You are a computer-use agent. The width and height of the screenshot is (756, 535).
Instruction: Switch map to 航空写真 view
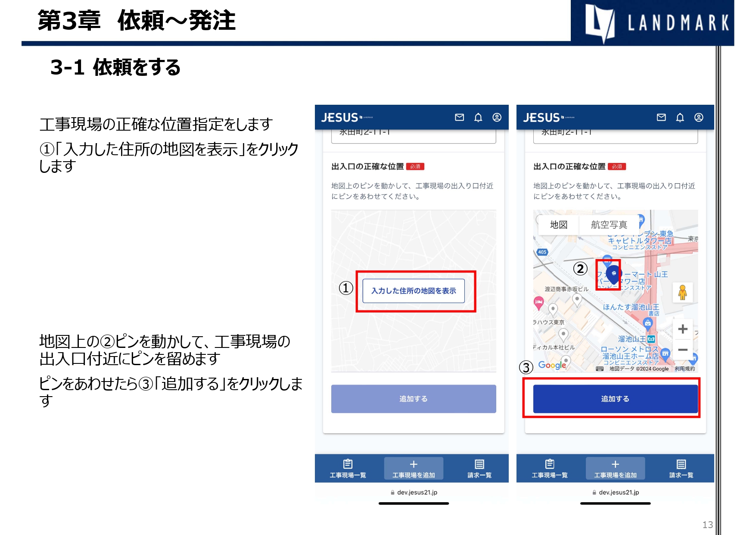click(609, 225)
